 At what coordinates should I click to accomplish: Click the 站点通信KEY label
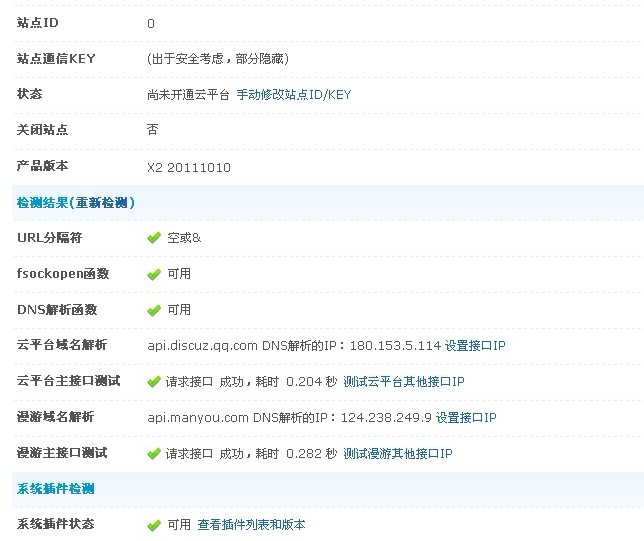[x=56, y=59]
